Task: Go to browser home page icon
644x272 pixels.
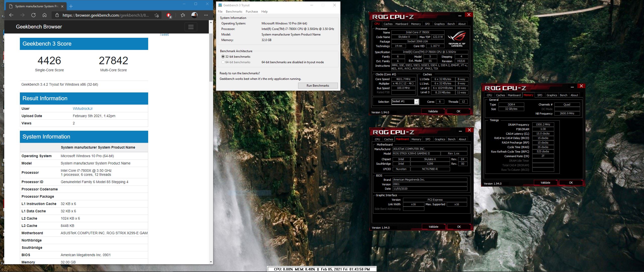Action: point(45,15)
